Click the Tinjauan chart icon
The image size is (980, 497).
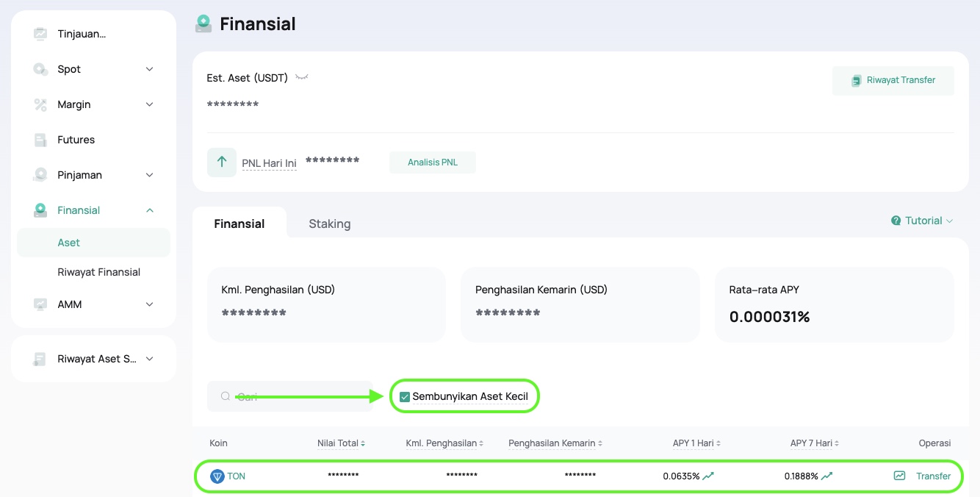tap(40, 34)
